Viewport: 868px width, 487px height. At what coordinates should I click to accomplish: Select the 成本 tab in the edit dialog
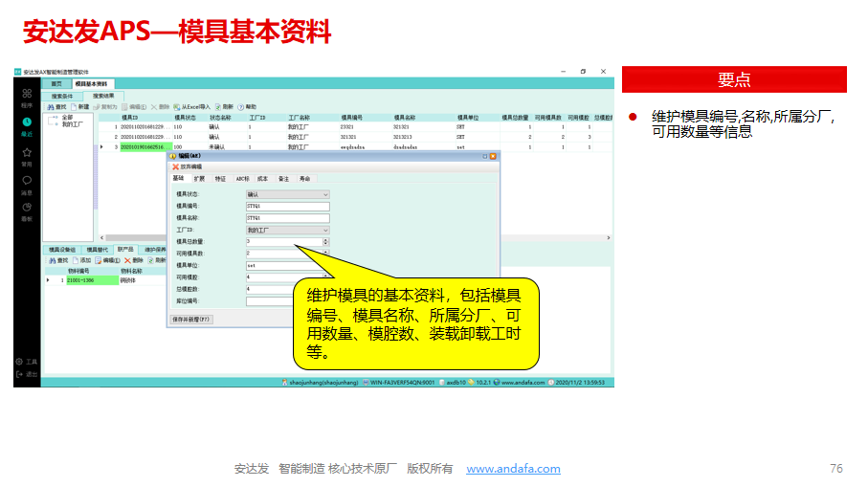click(x=262, y=179)
